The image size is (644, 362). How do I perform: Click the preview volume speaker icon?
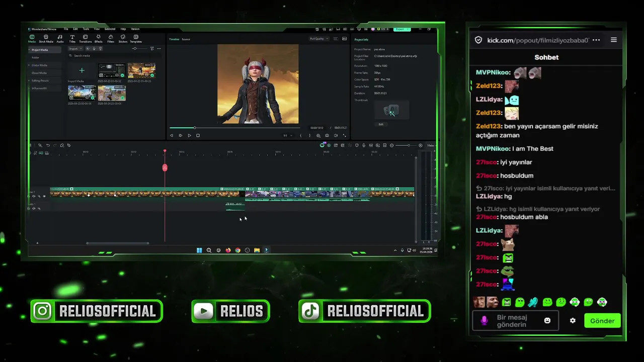[336, 135]
